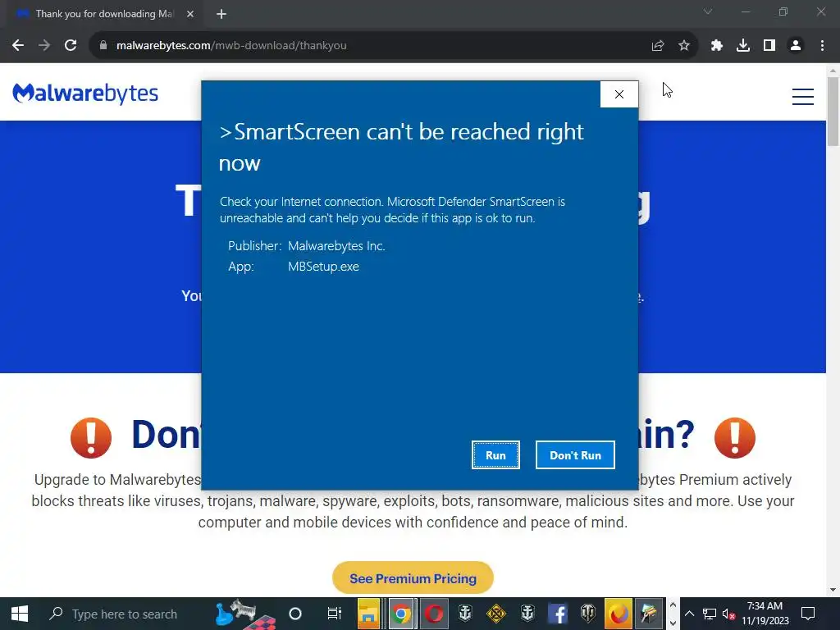Open the tab search dropdown chevron

coord(708,11)
